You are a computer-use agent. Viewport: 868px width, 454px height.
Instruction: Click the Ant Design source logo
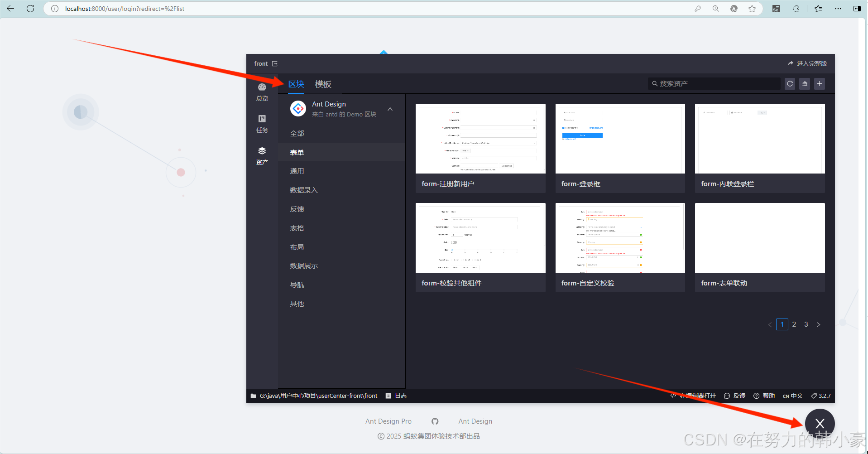[298, 109]
